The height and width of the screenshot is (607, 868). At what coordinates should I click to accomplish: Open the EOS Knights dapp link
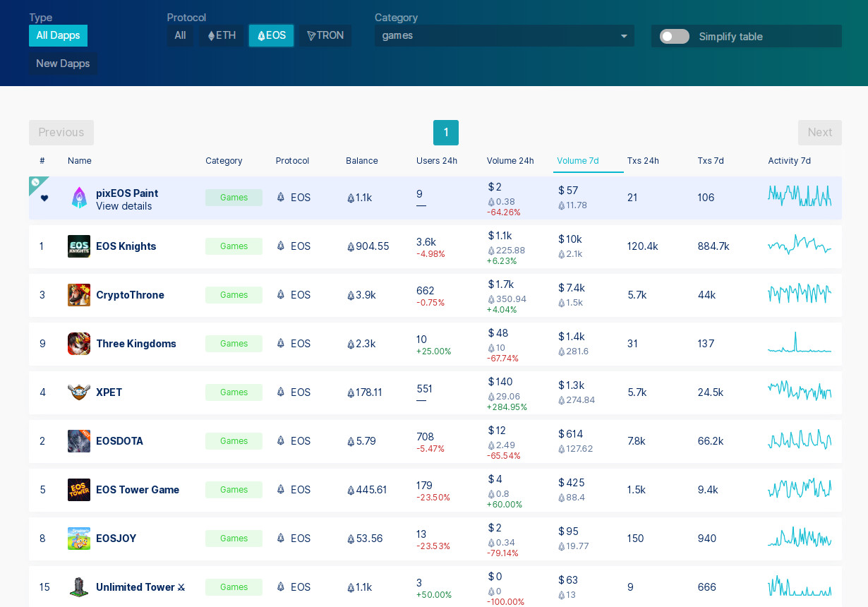(126, 246)
